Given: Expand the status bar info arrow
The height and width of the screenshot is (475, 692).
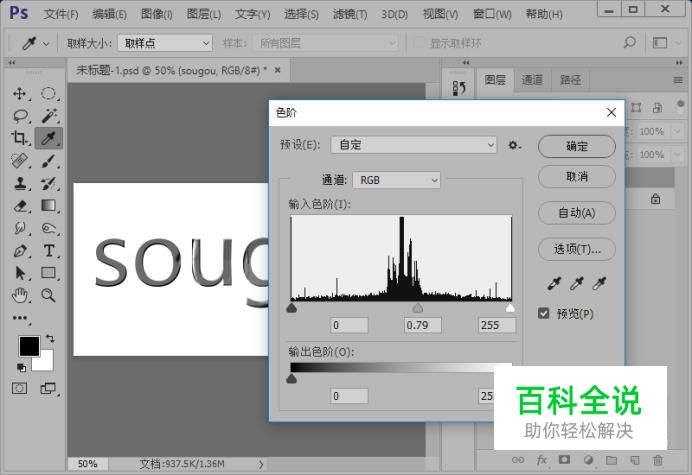Looking at the screenshot, I should pyautogui.click(x=261, y=464).
